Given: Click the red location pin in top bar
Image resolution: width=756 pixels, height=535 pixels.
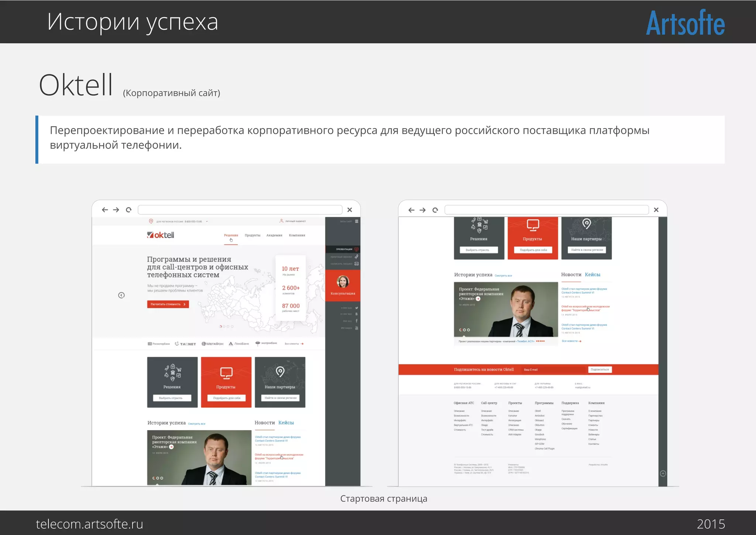Looking at the screenshot, I should click(x=151, y=221).
